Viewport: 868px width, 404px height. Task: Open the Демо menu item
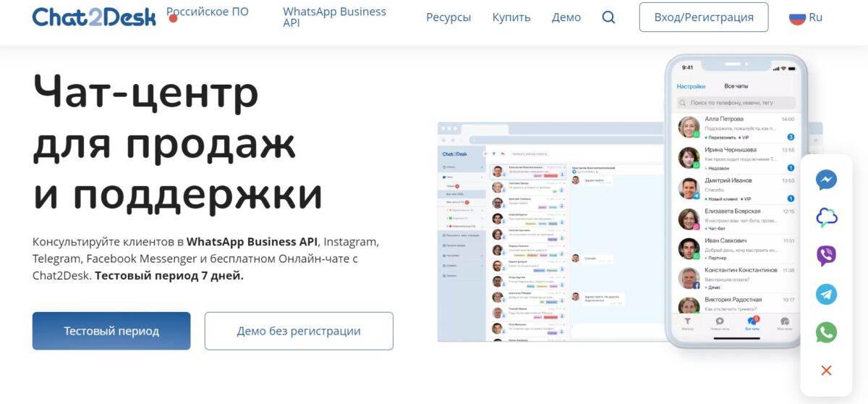point(566,17)
